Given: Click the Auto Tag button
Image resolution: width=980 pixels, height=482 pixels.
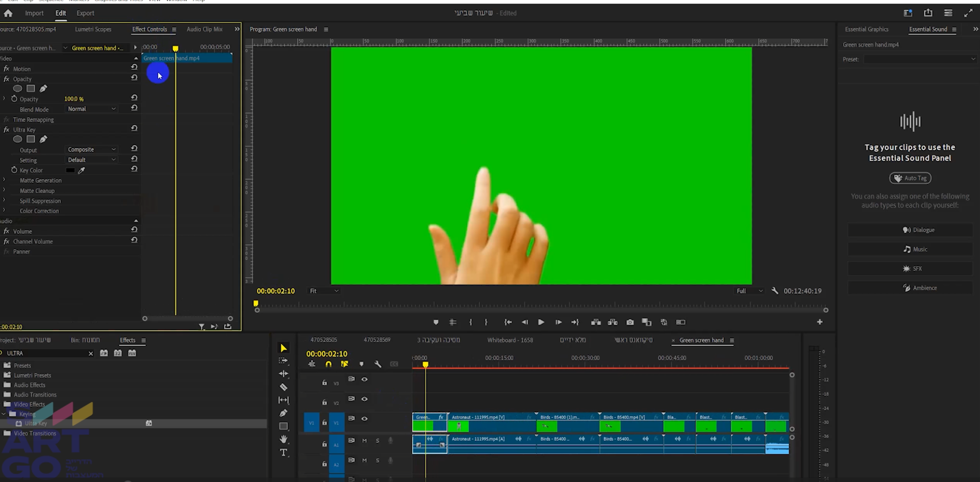Looking at the screenshot, I should [910, 178].
